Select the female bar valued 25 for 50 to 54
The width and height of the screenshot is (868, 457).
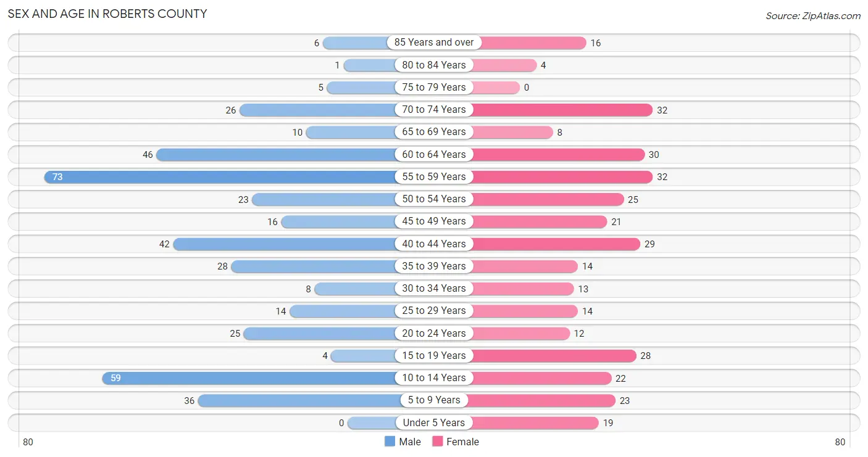coord(548,199)
